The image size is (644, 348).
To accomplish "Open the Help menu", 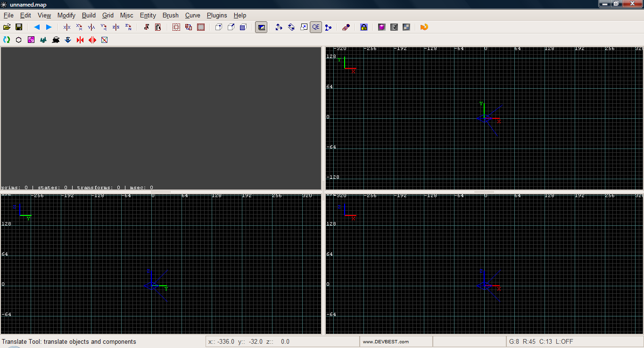I will pos(240,16).
